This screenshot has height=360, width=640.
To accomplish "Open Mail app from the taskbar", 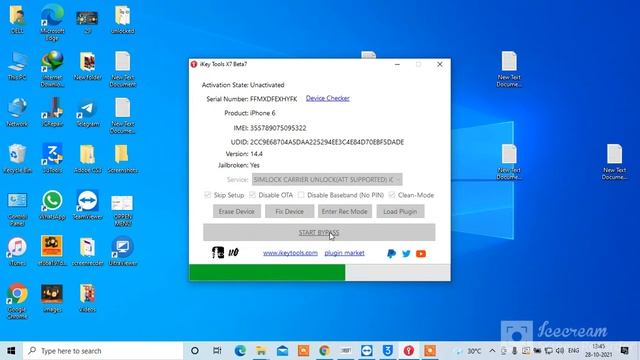I will (282, 351).
